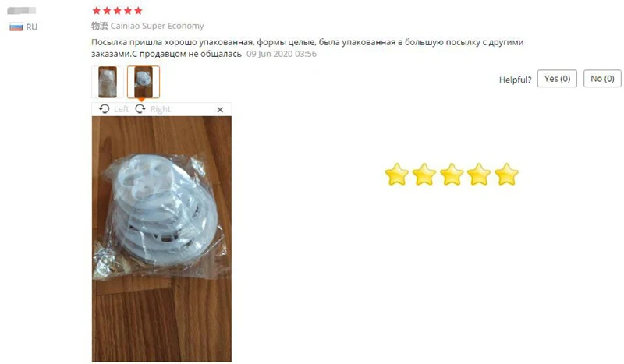This screenshot has height=364, width=624.
Task: Click the enlarged photo of packaged molds
Action: (161, 239)
